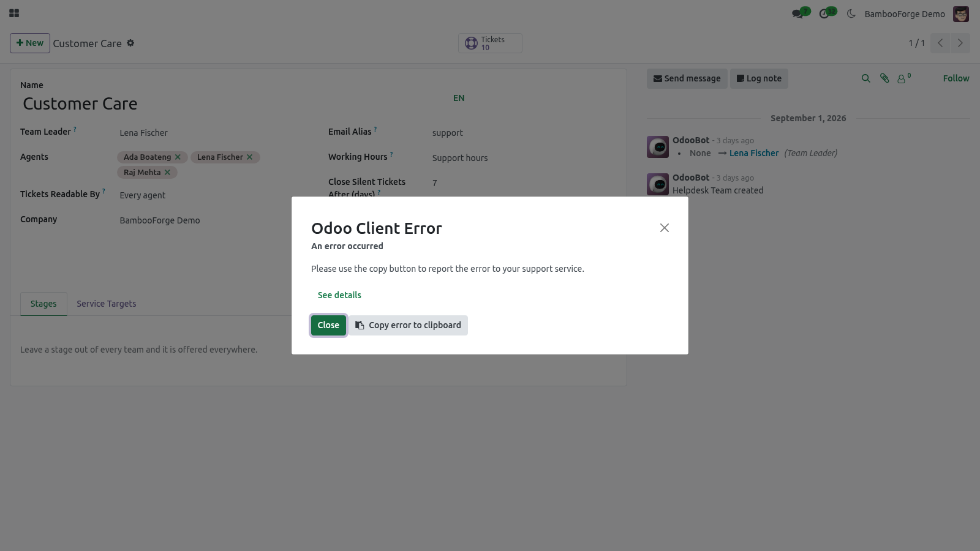Click the EN translation button
The width and height of the screenshot is (980, 551).
pyautogui.click(x=459, y=98)
